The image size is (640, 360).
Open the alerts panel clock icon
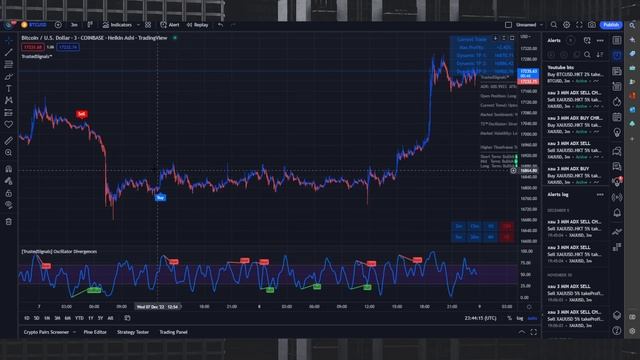tap(617, 56)
